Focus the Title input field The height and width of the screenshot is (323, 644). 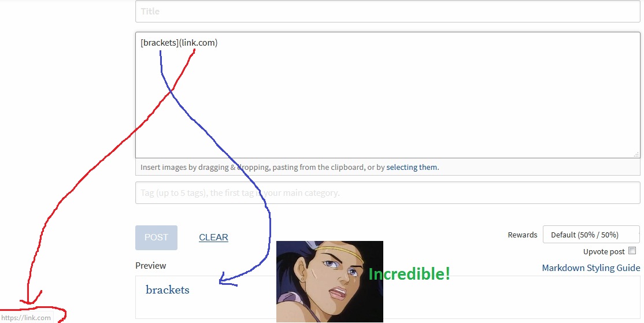pyautogui.click(x=388, y=12)
